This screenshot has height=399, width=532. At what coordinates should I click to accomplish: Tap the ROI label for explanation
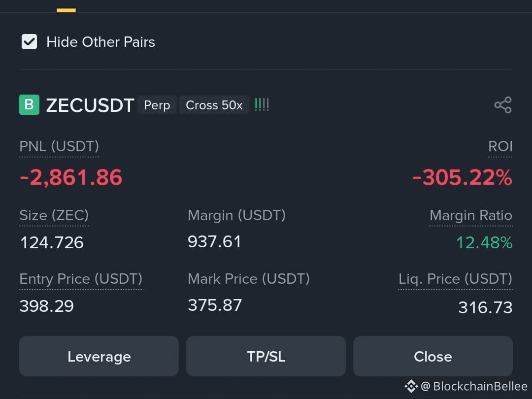(500, 147)
